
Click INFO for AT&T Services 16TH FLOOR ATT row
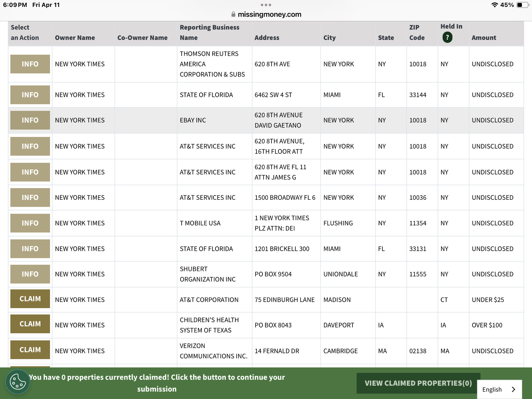click(x=30, y=146)
